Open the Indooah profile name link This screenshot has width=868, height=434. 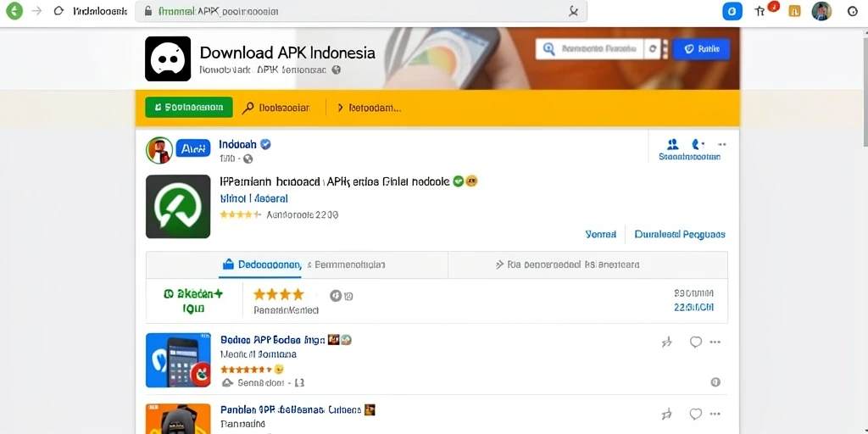(237, 144)
